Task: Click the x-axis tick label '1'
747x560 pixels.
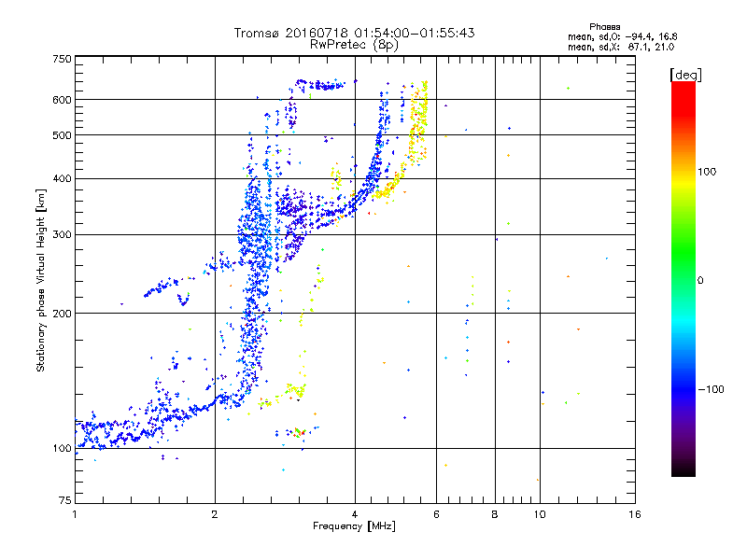Action: [75, 514]
